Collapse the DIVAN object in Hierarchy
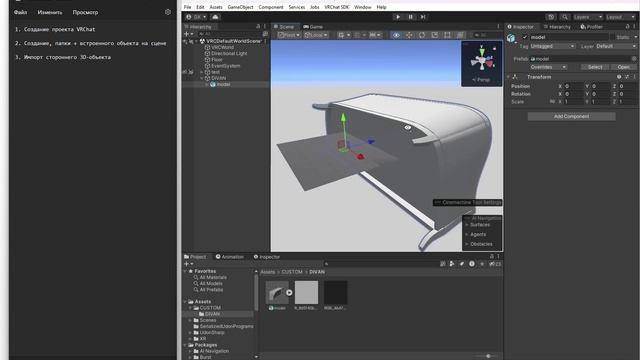 [202, 78]
